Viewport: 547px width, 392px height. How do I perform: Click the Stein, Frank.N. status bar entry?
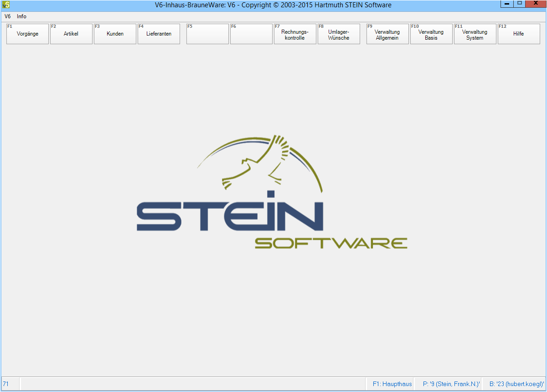coord(451,384)
